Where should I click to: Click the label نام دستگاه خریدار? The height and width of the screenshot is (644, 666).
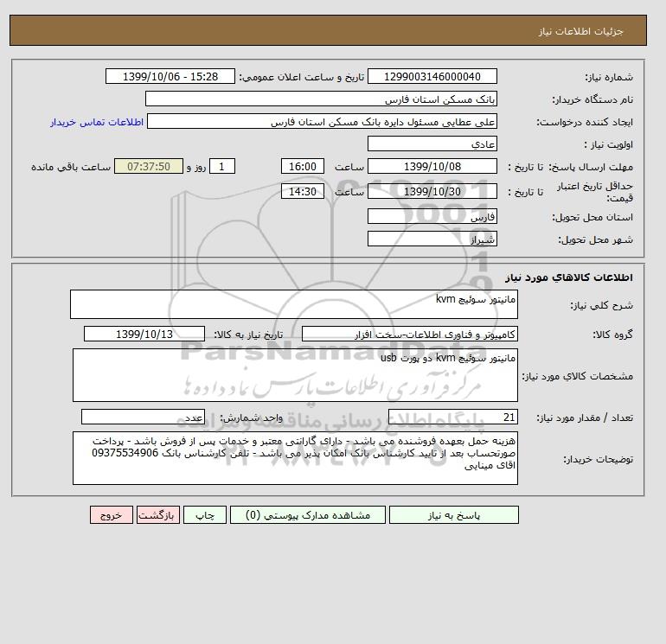click(x=592, y=99)
